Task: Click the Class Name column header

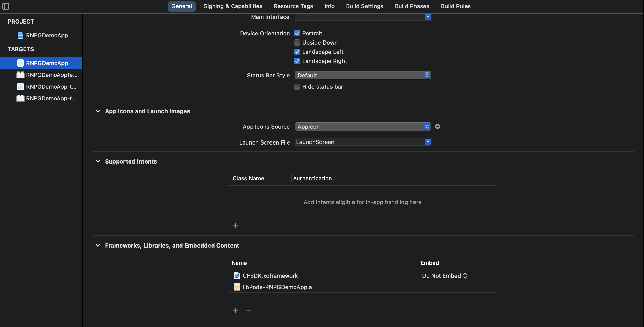Action: pyautogui.click(x=248, y=178)
